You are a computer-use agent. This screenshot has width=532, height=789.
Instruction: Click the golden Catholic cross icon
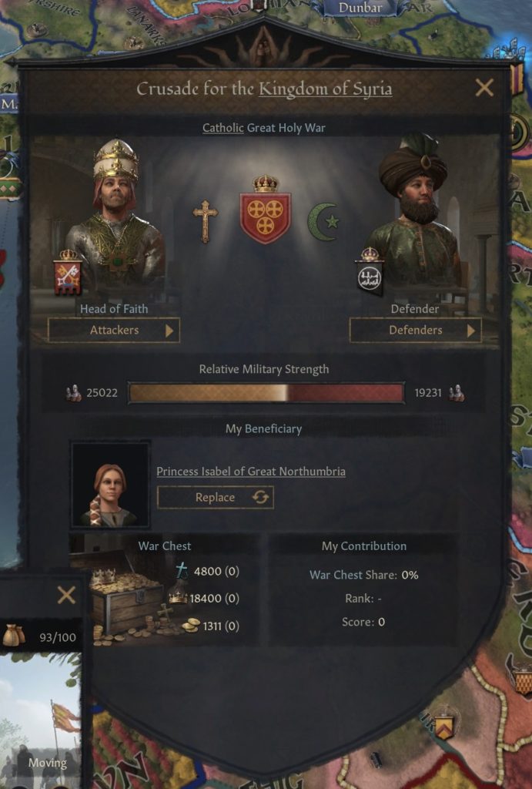tap(205, 221)
